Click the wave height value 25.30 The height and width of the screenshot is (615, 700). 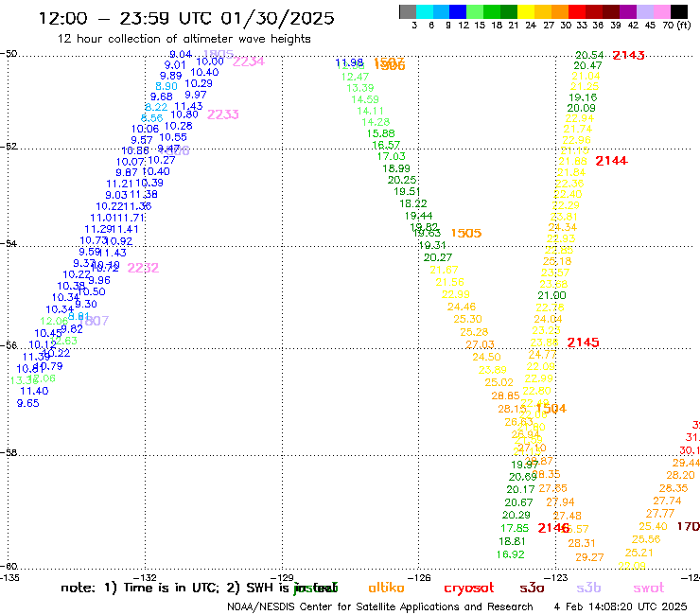(x=467, y=320)
